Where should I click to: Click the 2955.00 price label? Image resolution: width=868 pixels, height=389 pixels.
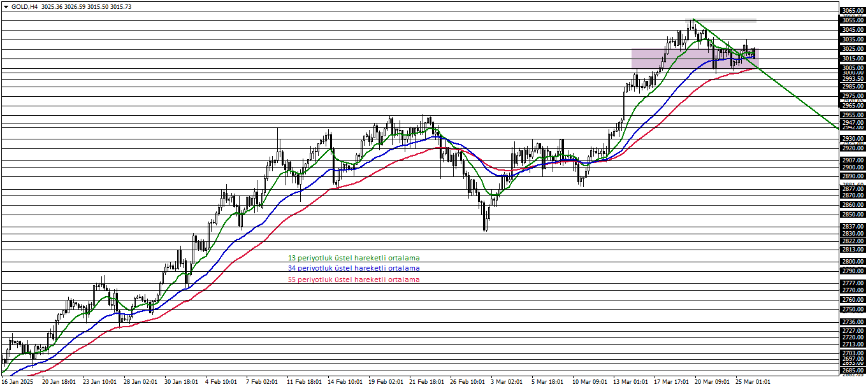click(x=853, y=115)
